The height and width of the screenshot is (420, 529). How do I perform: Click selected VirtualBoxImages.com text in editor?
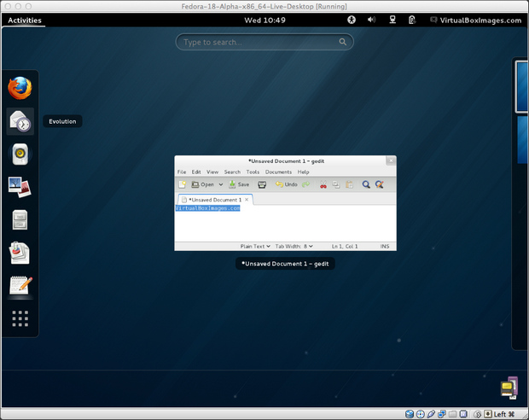208,208
